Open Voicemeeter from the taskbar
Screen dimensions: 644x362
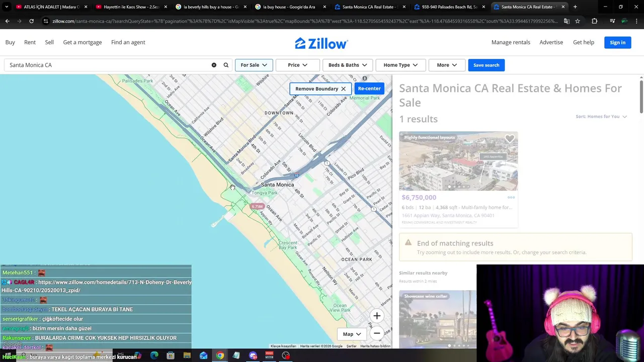(269, 355)
